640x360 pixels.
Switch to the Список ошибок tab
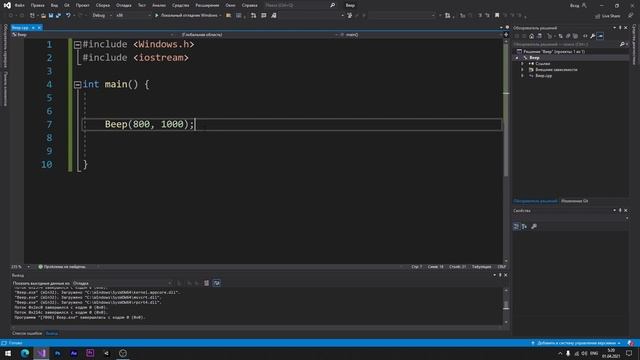pyautogui.click(x=27, y=333)
